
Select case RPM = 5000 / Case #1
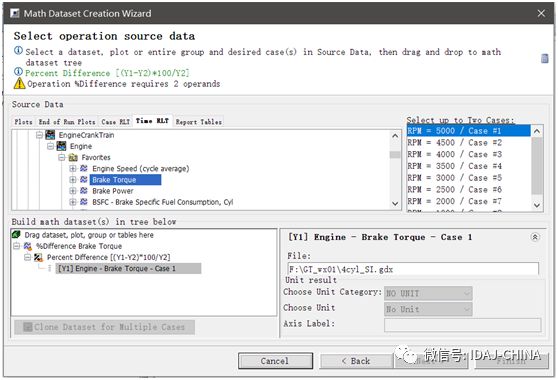click(x=469, y=131)
